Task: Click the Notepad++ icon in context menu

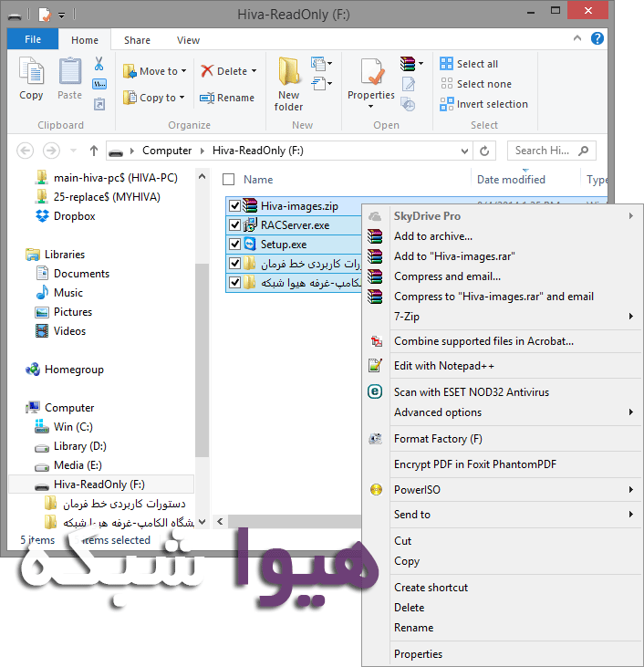Action: (x=375, y=365)
